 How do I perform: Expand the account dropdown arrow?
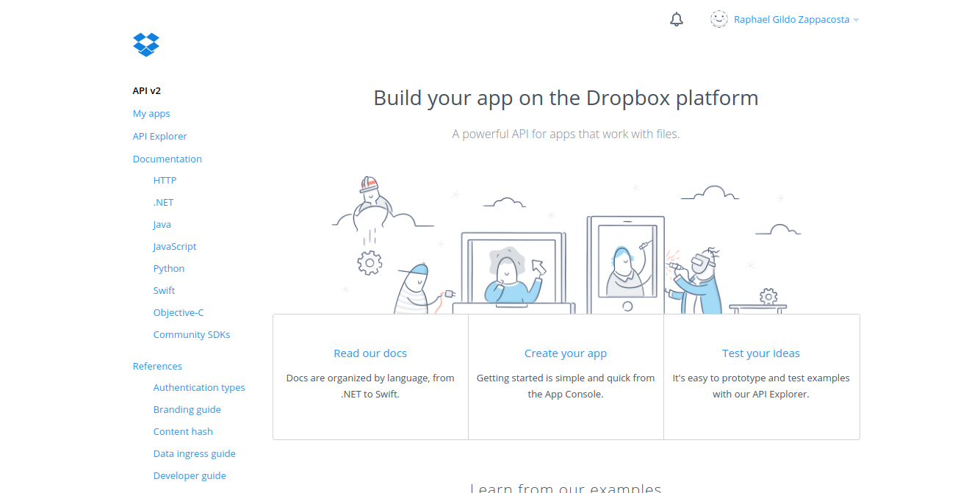point(856,21)
